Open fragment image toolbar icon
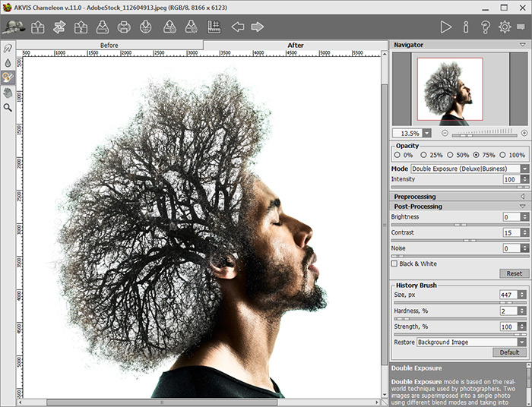The width and height of the screenshot is (532, 407). point(81,27)
